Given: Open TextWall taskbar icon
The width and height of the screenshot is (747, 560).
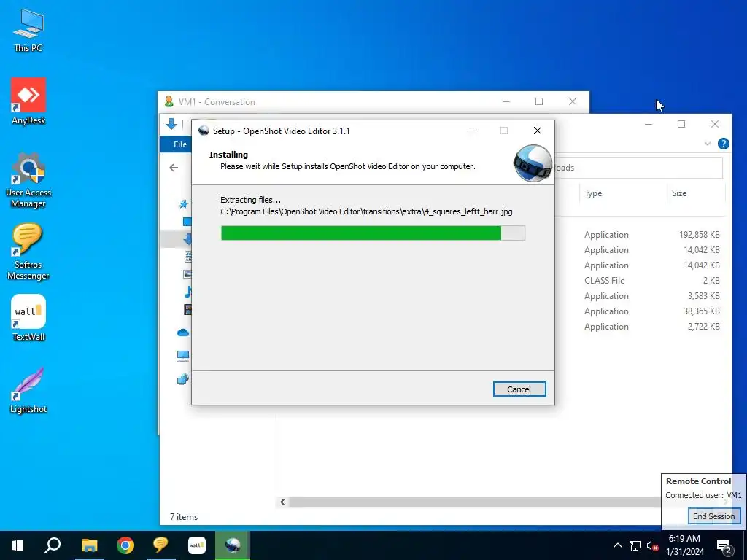Looking at the screenshot, I should [x=197, y=545].
